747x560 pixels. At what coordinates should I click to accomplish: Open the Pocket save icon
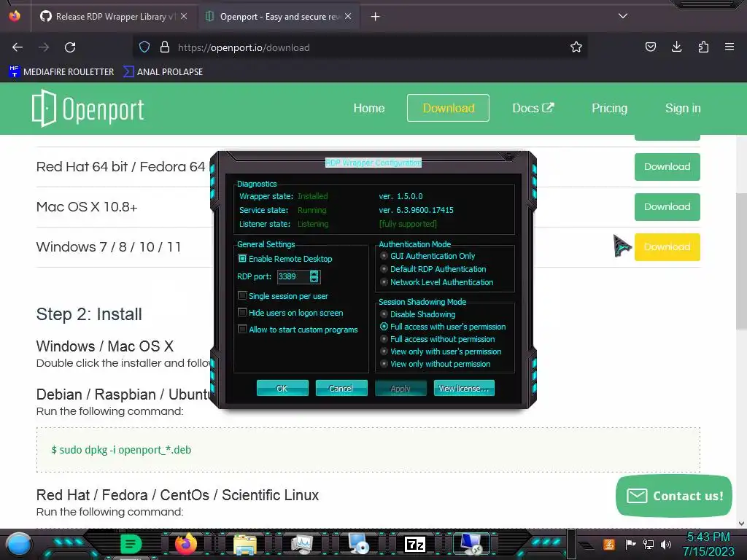click(650, 47)
